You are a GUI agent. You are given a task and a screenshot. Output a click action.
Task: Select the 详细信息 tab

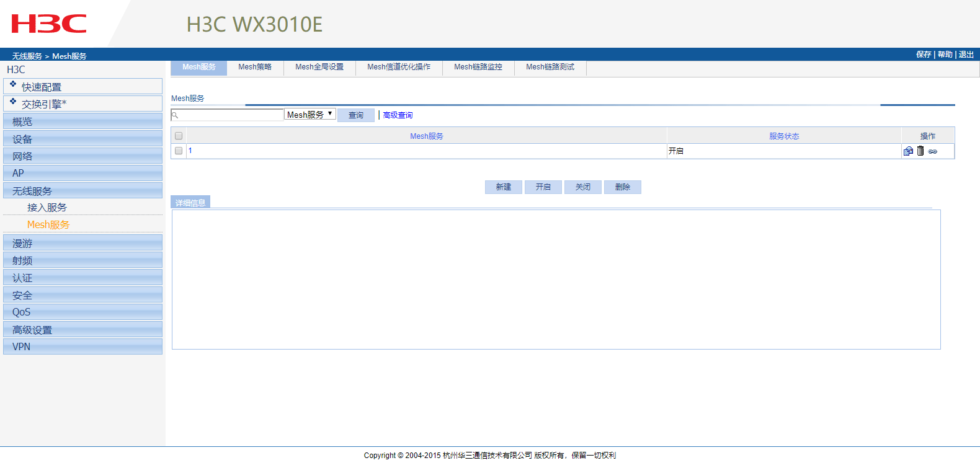pyautogui.click(x=190, y=202)
